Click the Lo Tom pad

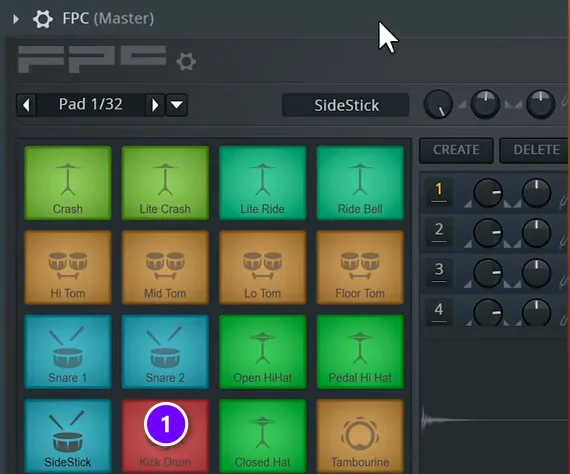[263, 267]
